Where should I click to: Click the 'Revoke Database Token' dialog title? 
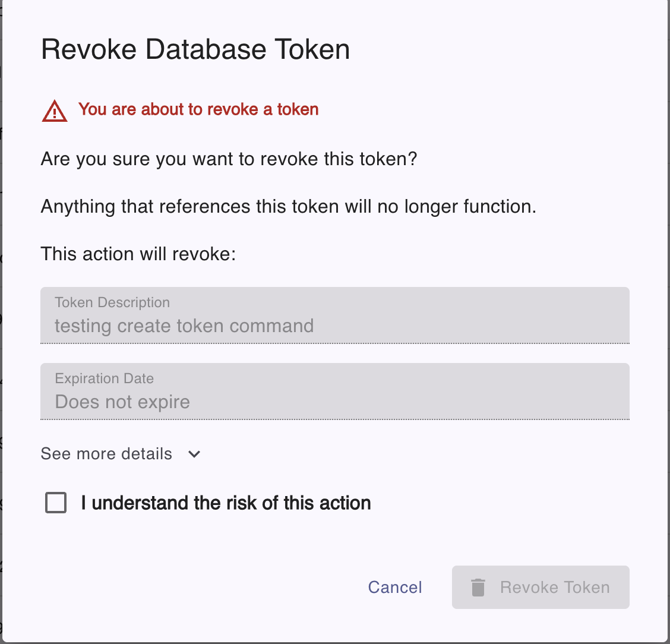click(195, 49)
